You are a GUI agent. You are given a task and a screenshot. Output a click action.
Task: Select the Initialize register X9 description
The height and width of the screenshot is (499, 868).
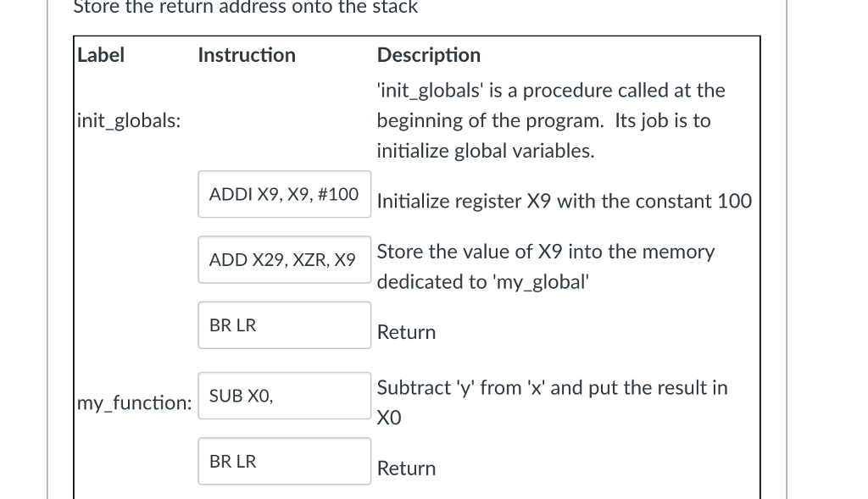(565, 201)
